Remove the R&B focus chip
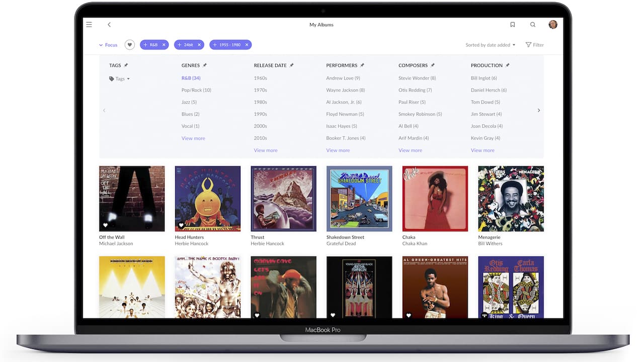Viewport: 644px width, 362px height. 164,45
